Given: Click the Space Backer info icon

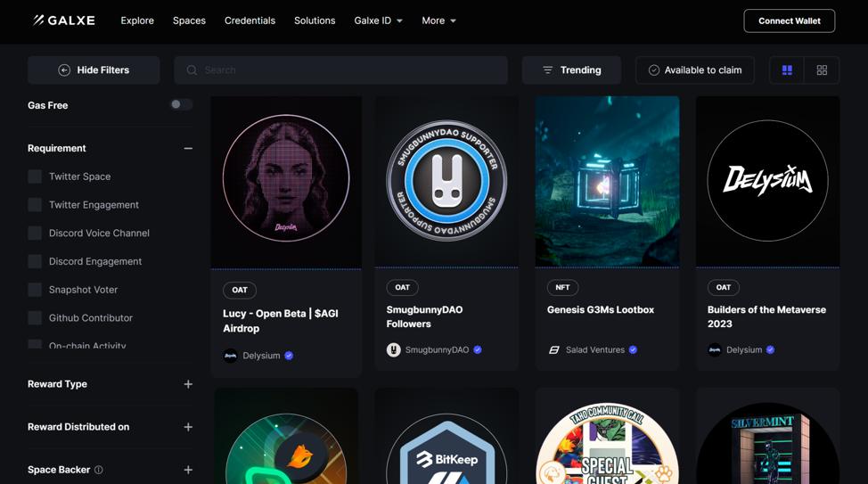Looking at the screenshot, I should pos(99,470).
